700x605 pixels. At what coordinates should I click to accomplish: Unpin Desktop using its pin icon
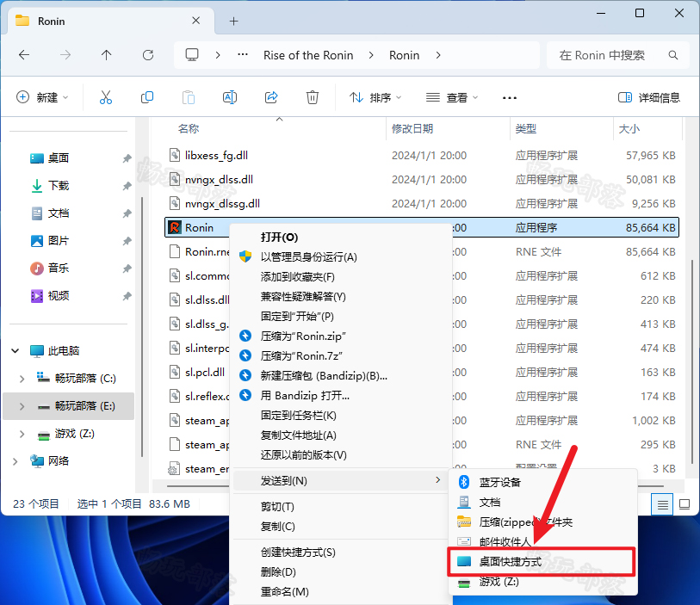click(127, 158)
